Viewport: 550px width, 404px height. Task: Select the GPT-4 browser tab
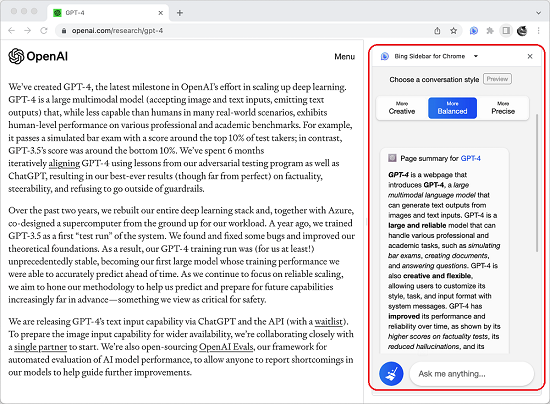coord(108,13)
